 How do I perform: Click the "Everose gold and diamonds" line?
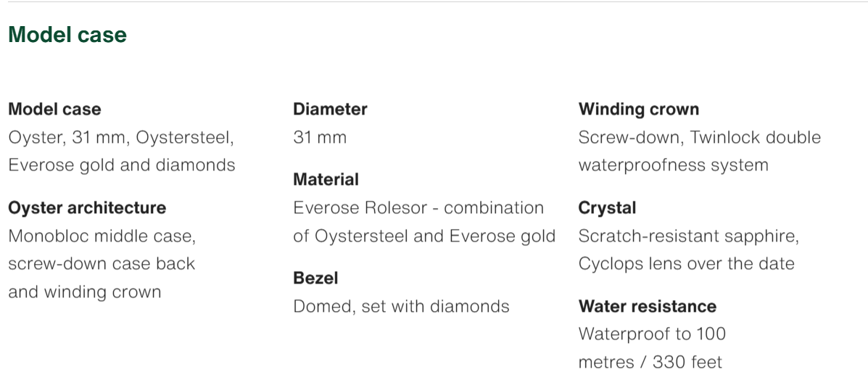tap(122, 165)
